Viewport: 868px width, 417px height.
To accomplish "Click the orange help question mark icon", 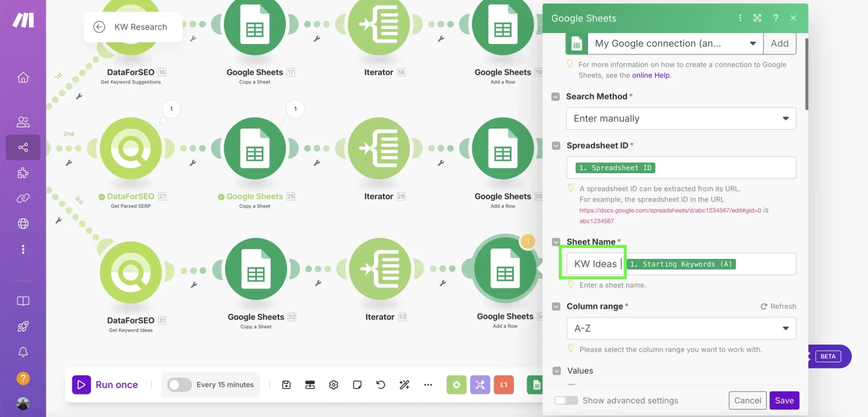I will tap(23, 378).
